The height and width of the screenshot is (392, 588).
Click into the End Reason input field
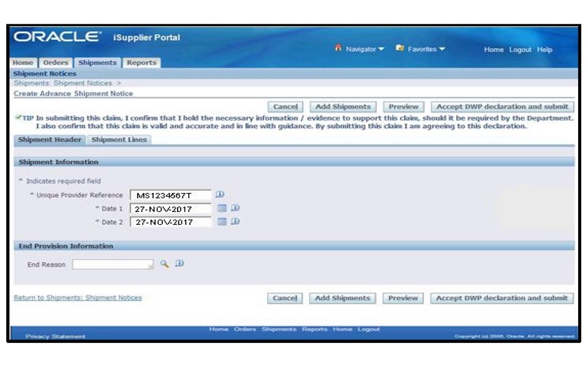coord(113,265)
